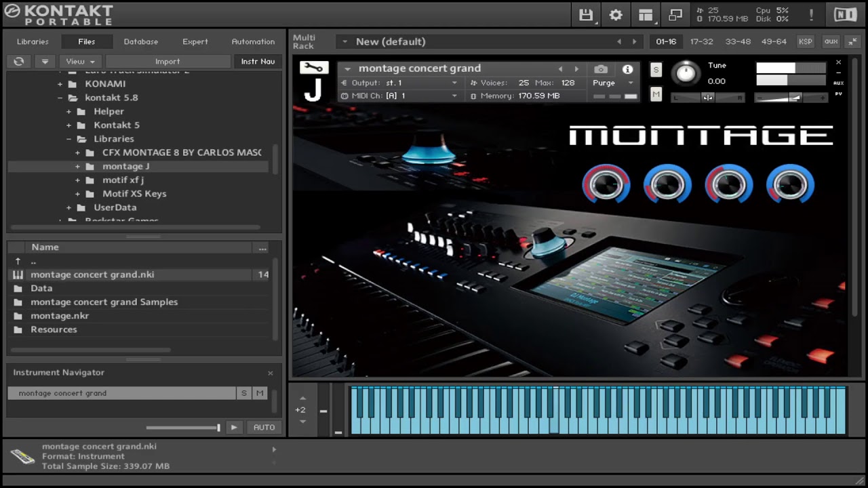Toggle the KSP multi script button
Image resolution: width=868 pixels, height=488 pixels.
[805, 41]
